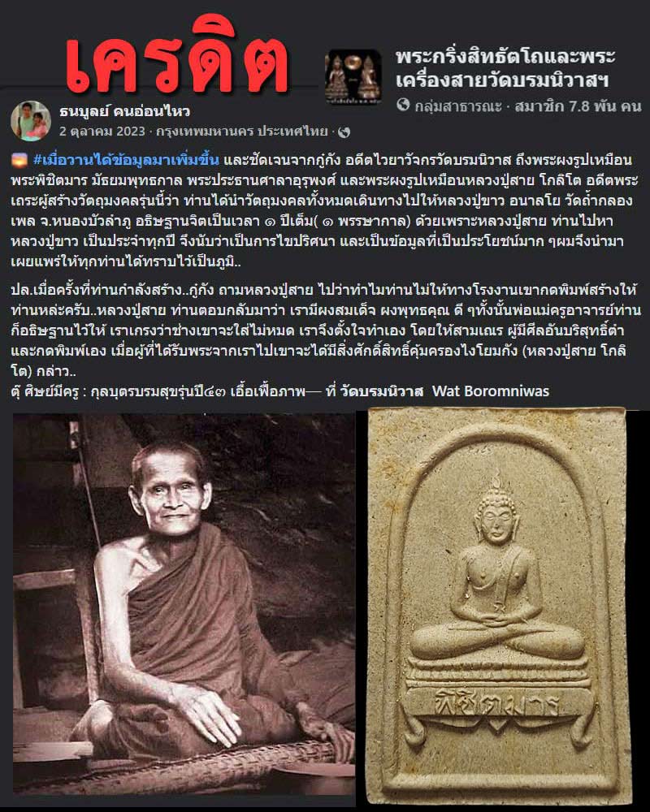Open tagged profile ตุ๊ ศิษย์มีครู
The width and height of the screenshot is (650, 812).
click(45, 391)
